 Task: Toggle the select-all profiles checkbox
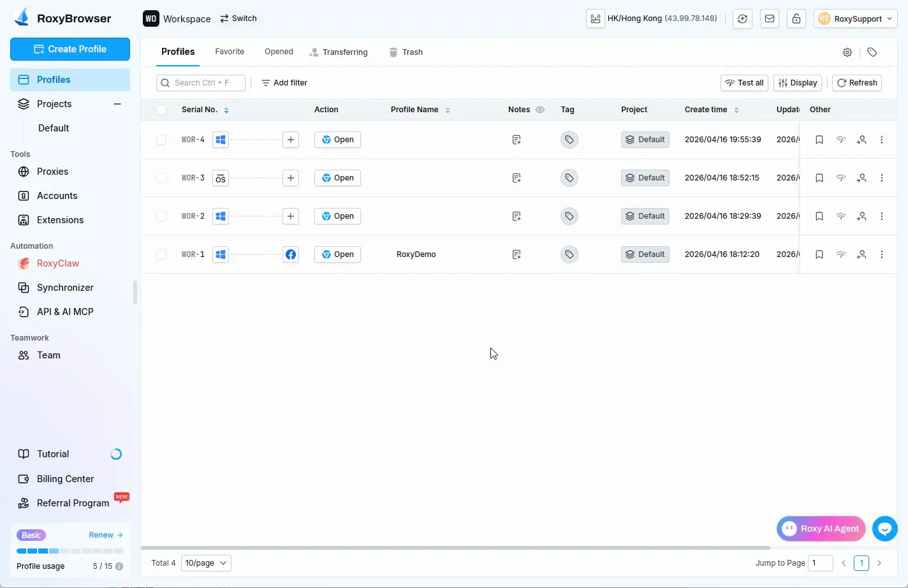161,110
